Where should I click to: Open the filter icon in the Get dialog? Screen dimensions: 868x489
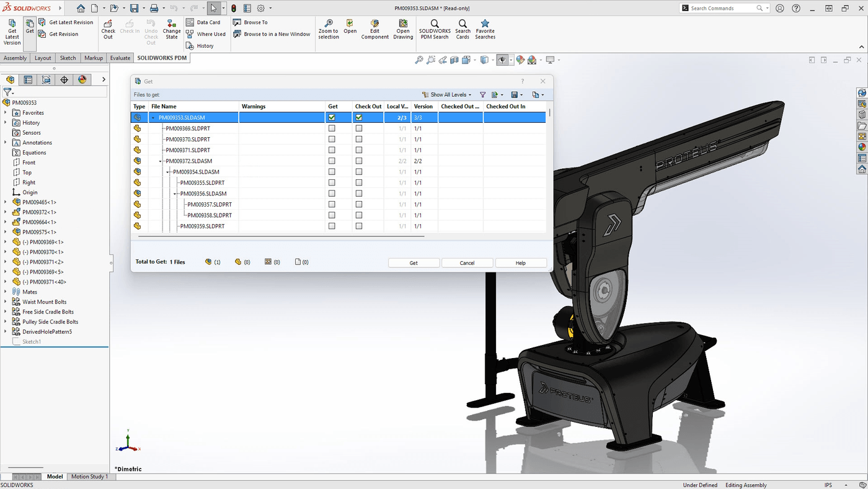(482, 94)
